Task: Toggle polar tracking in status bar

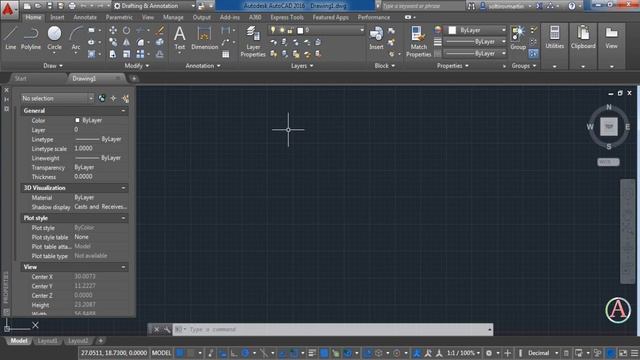Action: (245, 353)
